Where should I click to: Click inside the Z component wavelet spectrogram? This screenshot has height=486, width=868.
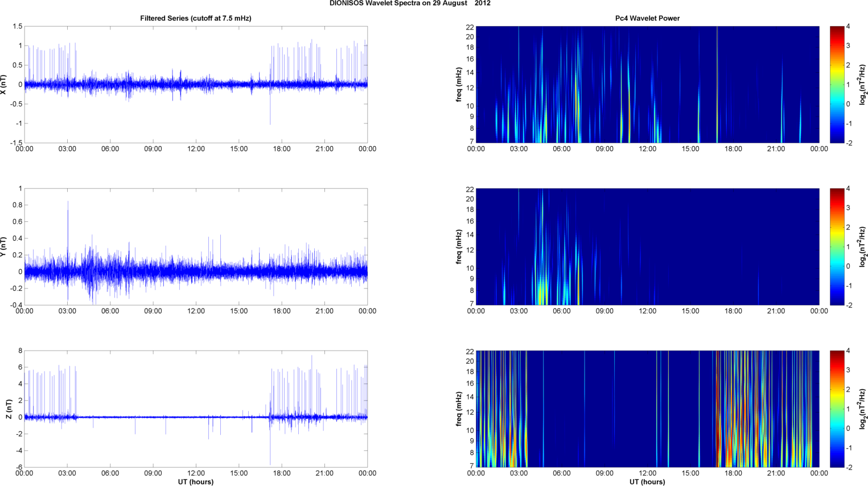pyautogui.click(x=647, y=409)
